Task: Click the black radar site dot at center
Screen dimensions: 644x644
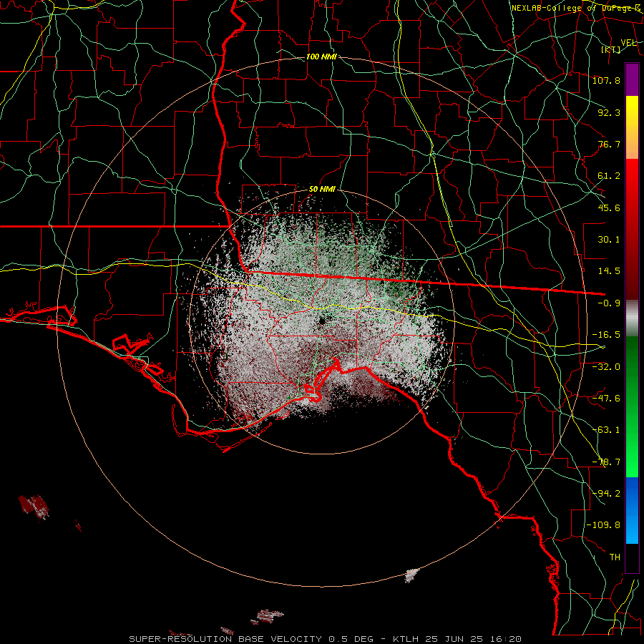Action: [321, 321]
